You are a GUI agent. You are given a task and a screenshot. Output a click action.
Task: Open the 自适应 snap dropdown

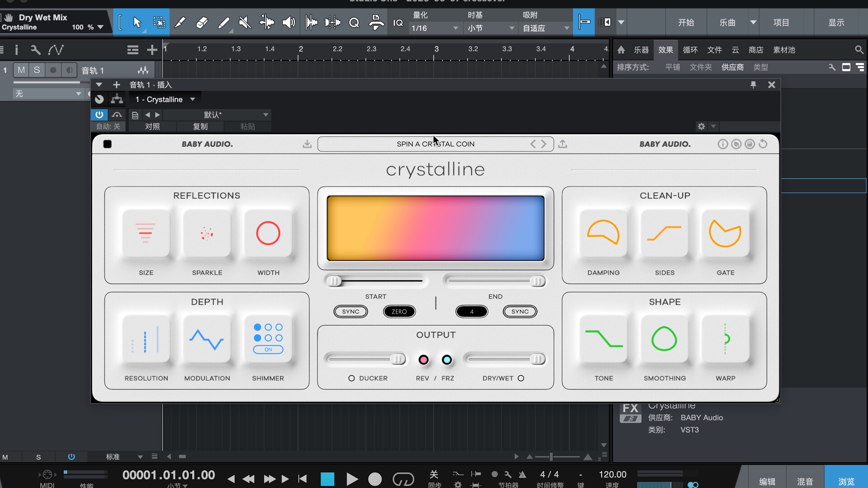[546, 28]
